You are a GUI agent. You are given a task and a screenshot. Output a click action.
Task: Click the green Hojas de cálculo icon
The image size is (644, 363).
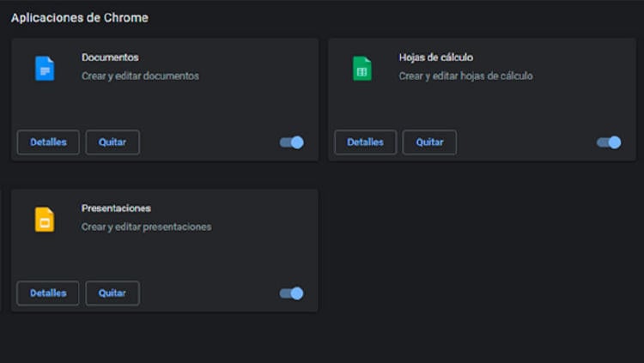click(362, 69)
